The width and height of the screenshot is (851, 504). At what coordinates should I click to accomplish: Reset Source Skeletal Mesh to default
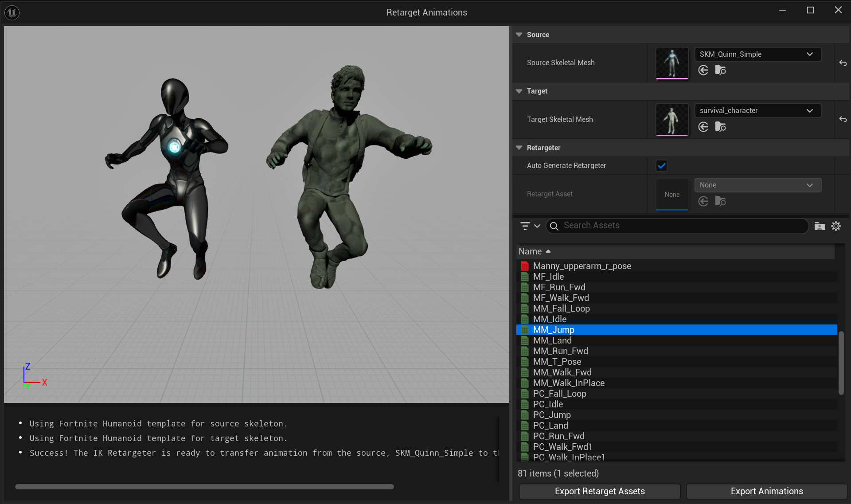(843, 63)
